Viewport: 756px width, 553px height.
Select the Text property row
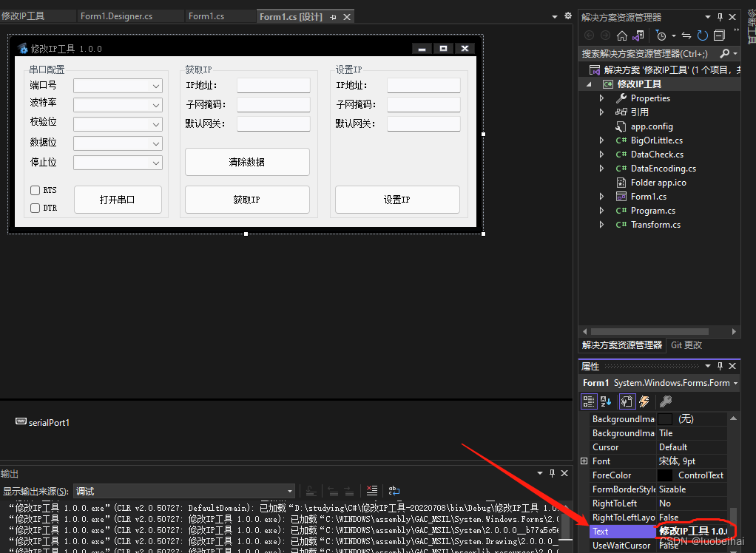(658, 532)
